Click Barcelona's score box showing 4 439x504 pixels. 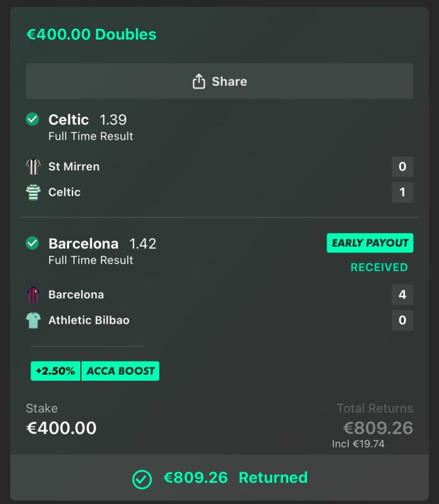pyautogui.click(x=402, y=295)
